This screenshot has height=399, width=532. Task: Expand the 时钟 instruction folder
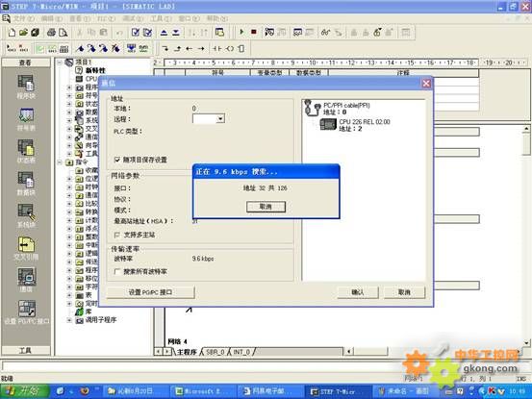click(69, 187)
